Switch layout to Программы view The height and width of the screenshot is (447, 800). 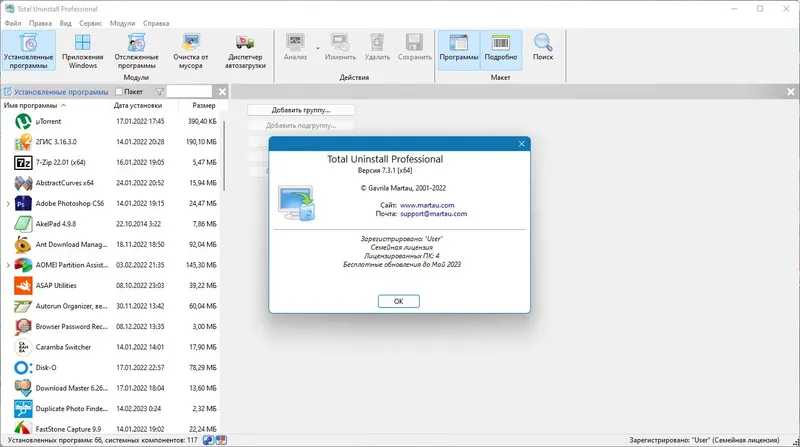tap(459, 49)
